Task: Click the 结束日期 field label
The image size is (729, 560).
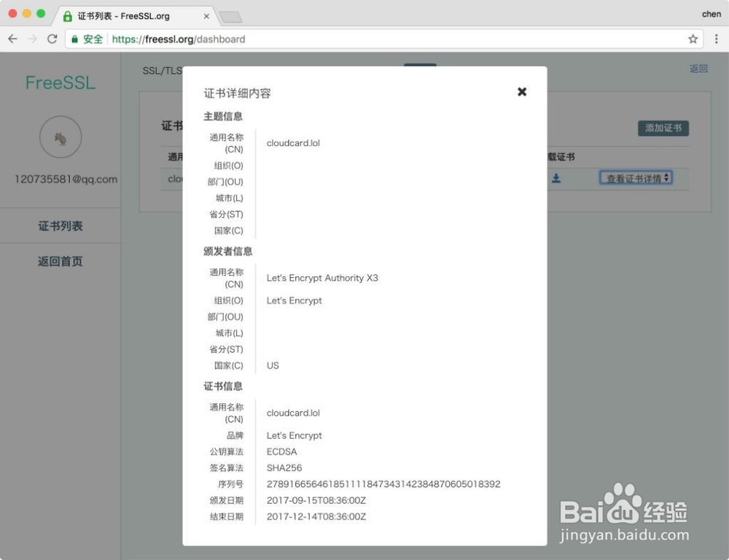Action: 227,517
